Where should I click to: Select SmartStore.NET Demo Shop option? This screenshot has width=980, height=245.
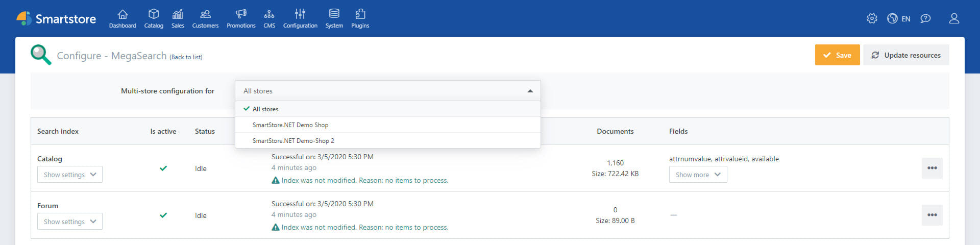pyautogui.click(x=290, y=125)
